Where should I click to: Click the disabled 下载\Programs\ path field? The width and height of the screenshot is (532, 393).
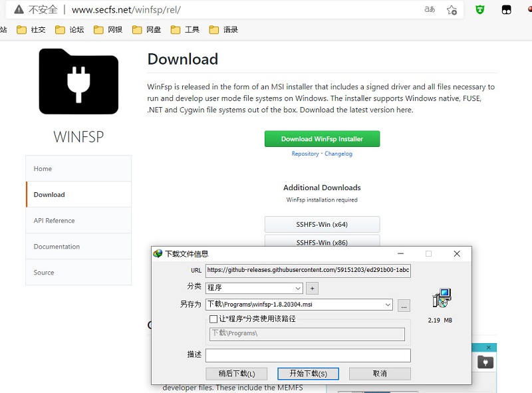307,334
